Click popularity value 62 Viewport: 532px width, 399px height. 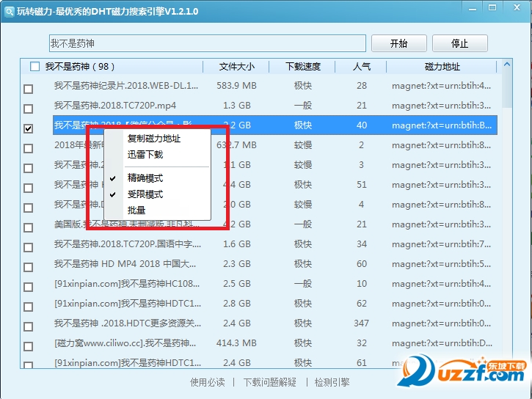click(361, 304)
